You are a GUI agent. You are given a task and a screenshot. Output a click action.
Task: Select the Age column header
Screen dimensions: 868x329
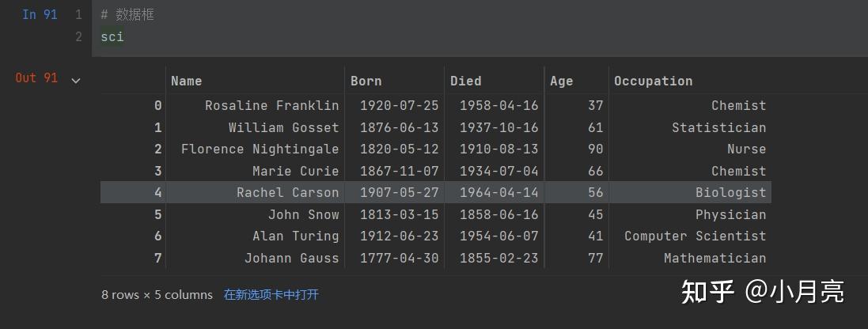(x=561, y=81)
